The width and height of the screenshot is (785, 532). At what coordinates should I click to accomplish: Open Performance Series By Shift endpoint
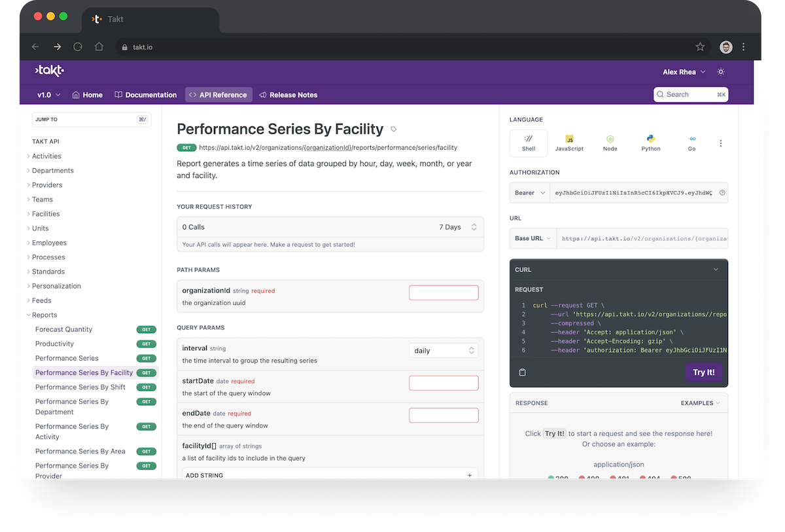pyautogui.click(x=80, y=387)
